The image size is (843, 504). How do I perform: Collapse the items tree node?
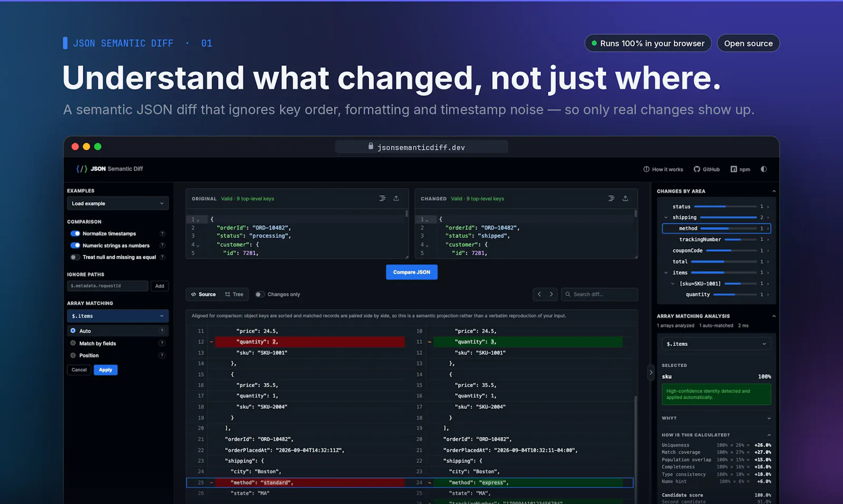tap(666, 273)
